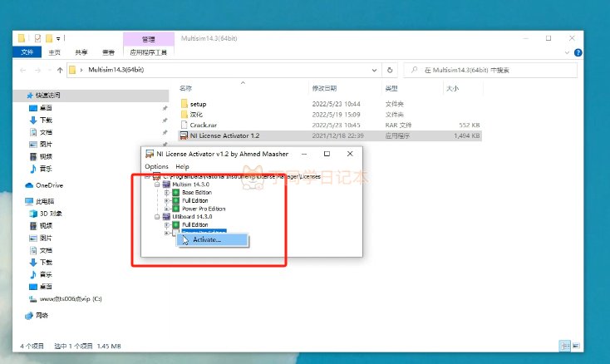Select the setup folder

(198, 104)
